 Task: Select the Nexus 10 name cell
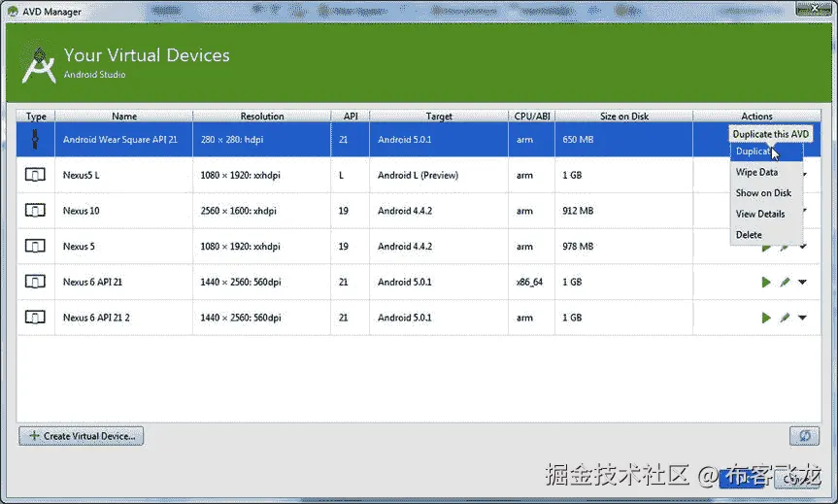(x=124, y=211)
